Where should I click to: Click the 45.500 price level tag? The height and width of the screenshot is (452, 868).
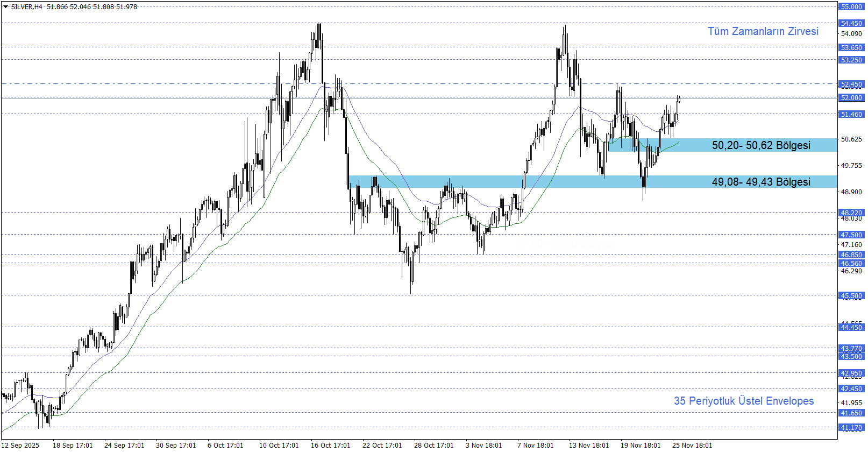(851, 296)
